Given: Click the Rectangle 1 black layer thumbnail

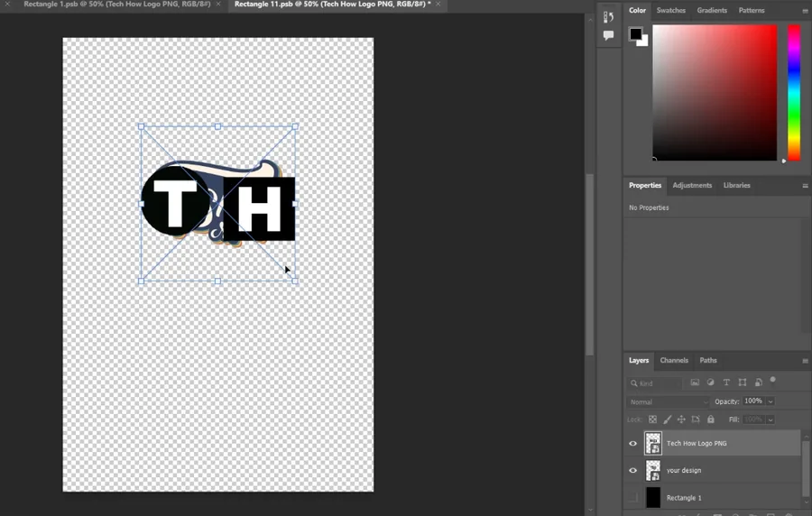Looking at the screenshot, I should [x=653, y=498].
